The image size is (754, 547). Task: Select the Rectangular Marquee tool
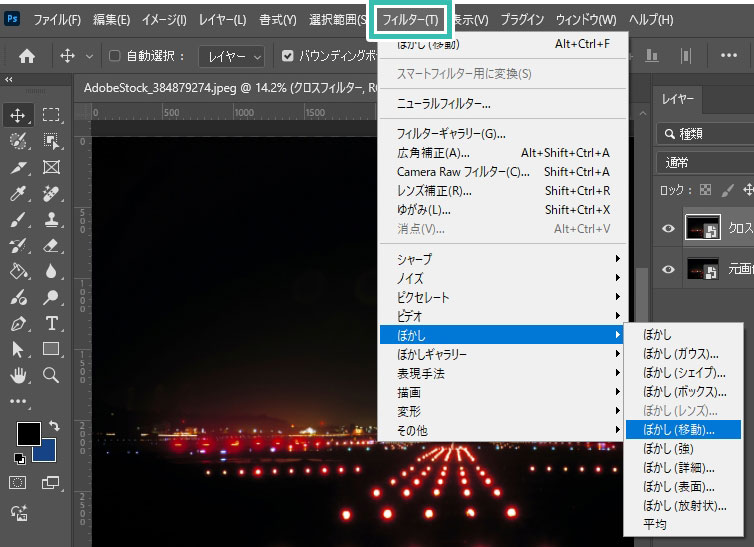[51, 115]
